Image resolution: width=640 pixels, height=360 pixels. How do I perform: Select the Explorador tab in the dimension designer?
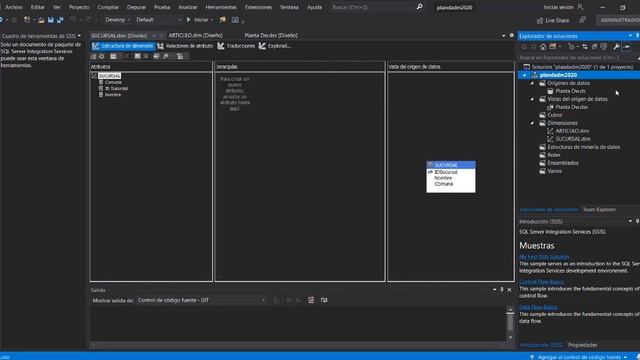(275, 46)
